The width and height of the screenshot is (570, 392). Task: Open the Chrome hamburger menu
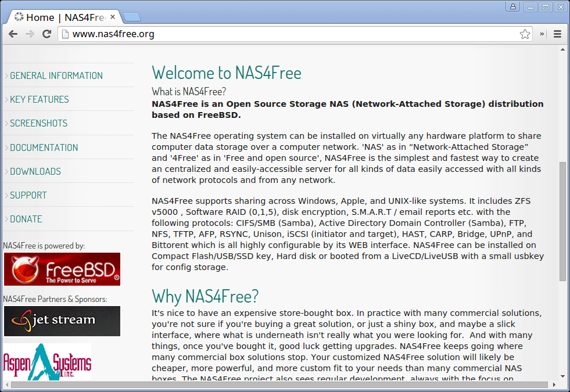(557, 34)
